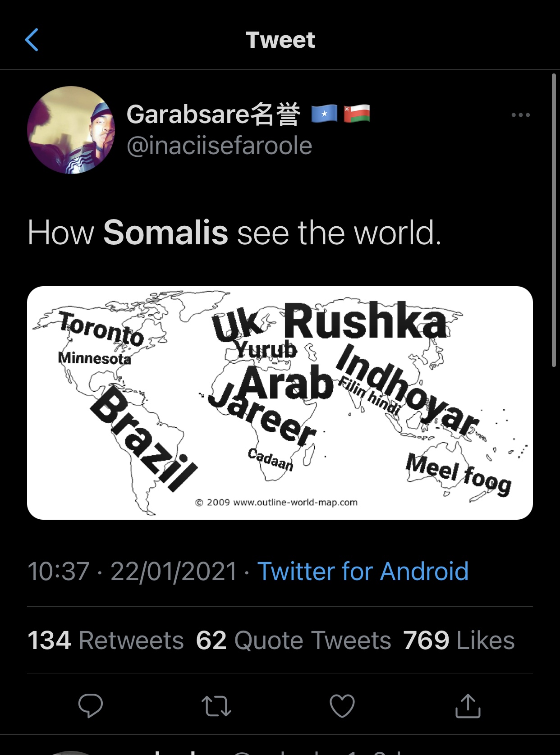Tap the Somalia flag emoji in name
The height and width of the screenshot is (755, 560).
[324, 114]
